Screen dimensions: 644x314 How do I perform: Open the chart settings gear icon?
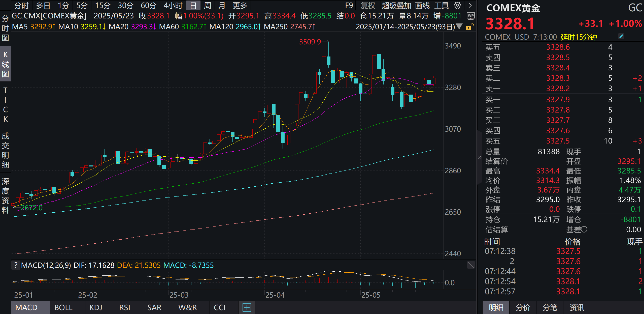(x=458, y=6)
